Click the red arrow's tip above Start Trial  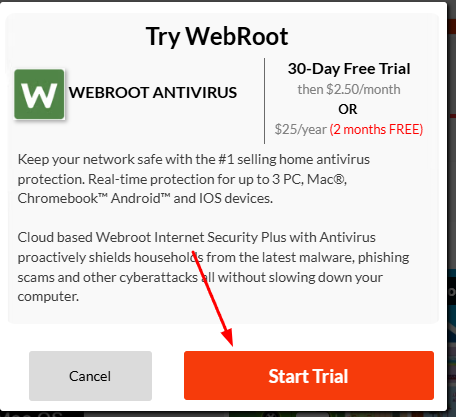click(x=231, y=343)
